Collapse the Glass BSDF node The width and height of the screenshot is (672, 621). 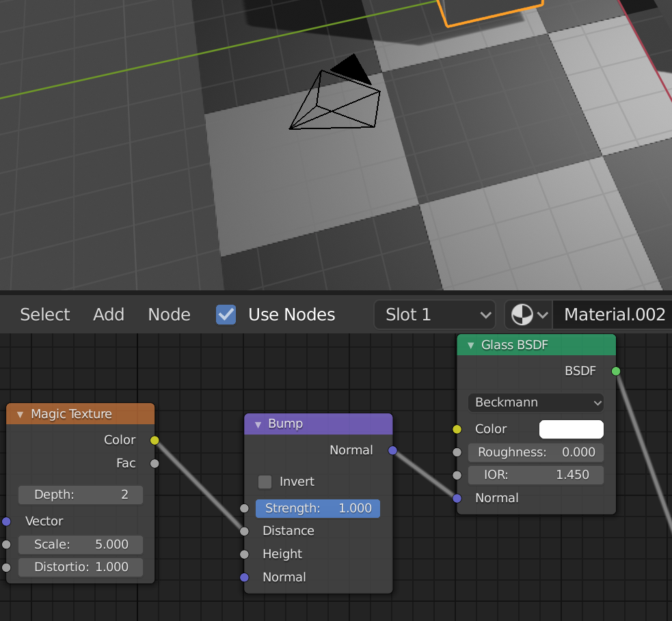[470, 346]
